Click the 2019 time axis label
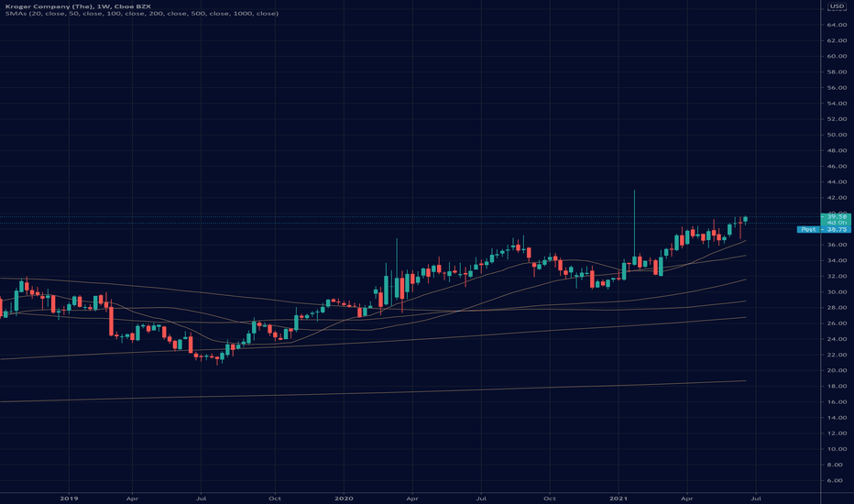 click(69, 499)
